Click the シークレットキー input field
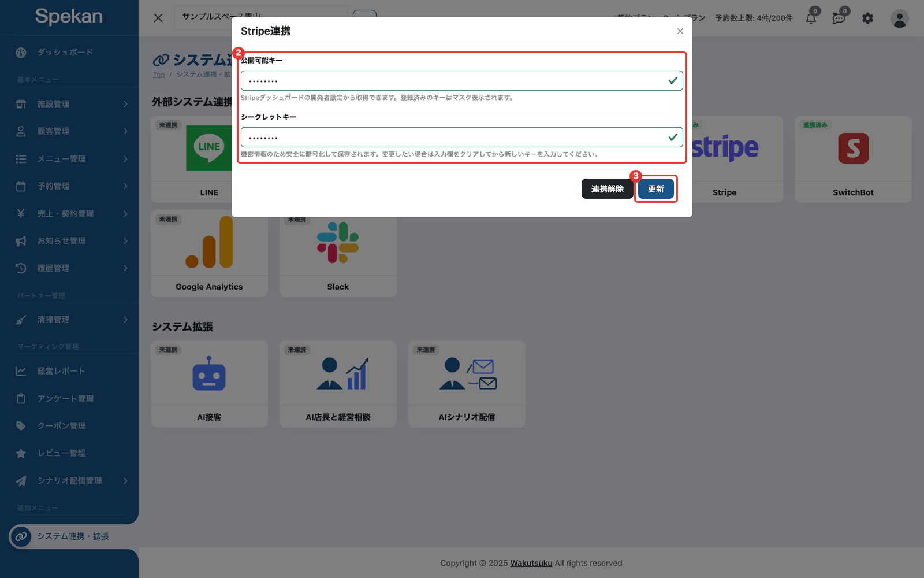Viewport: 924px width, 578px height. point(462,138)
